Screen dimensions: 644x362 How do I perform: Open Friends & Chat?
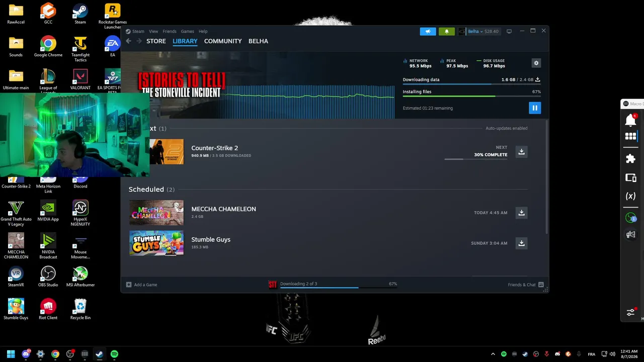pos(526,285)
